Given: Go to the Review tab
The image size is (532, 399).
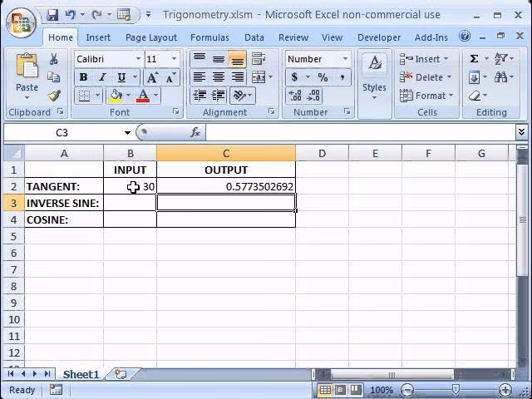Looking at the screenshot, I should [293, 37].
